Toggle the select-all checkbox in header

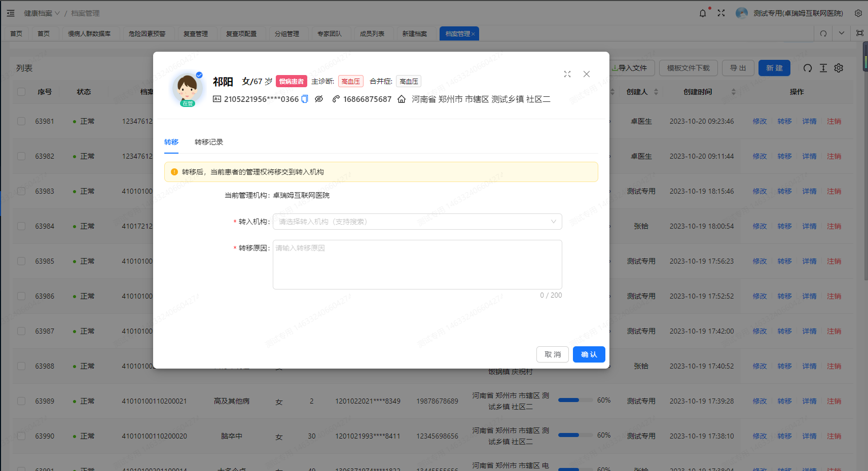(21, 92)
